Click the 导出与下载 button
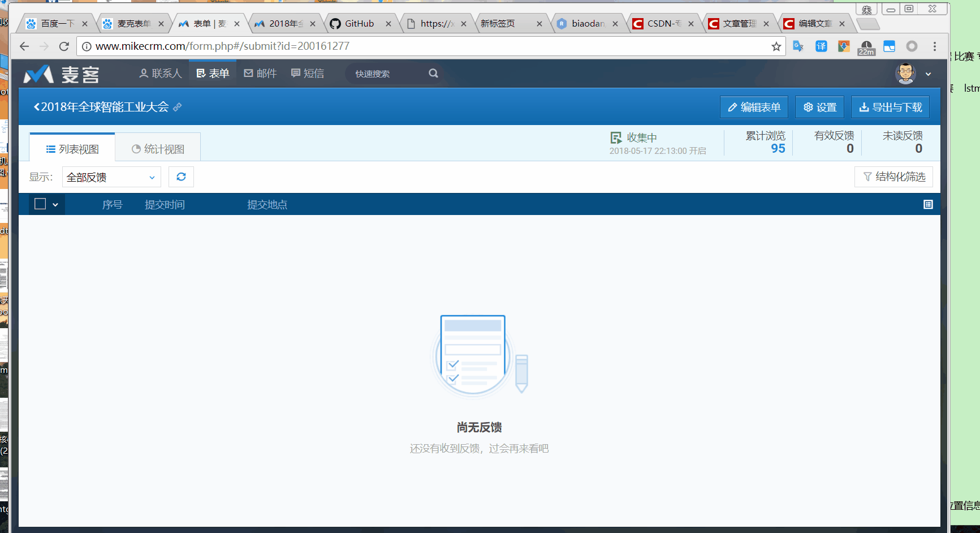The image size is (980, 533). tap(891, 107)
